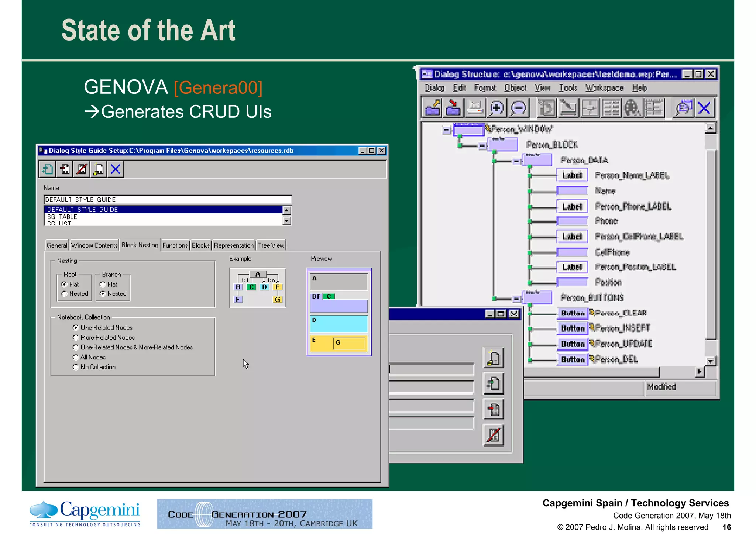Screen dimensions: 756x534
Task: Click the blue X icon in Style Guide Setup toolbar
Action: tap(116, 169)
